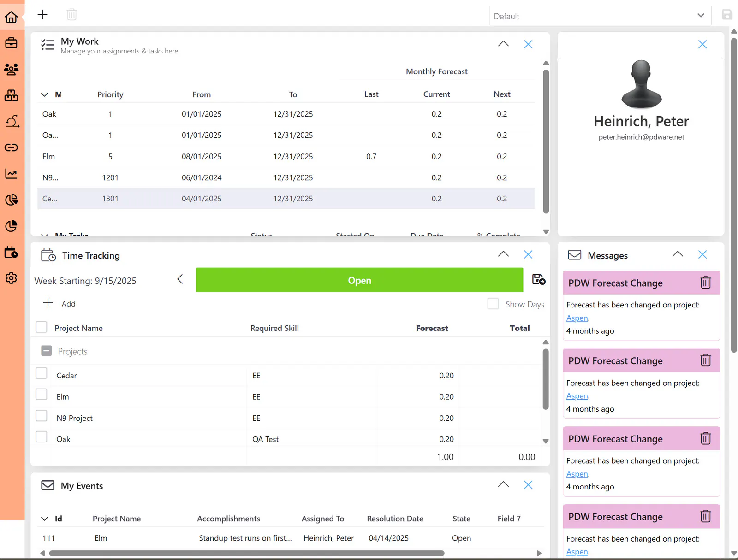Close the My Work panel
Image resolution: width=738 pixels, height=560 pixels.
[x=528, y=44]
